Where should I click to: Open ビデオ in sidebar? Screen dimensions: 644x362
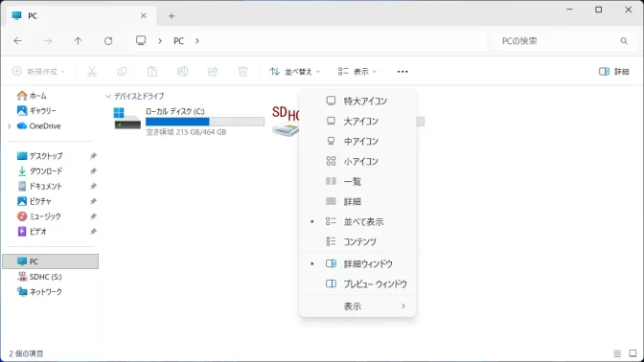(x=32, y=232)
